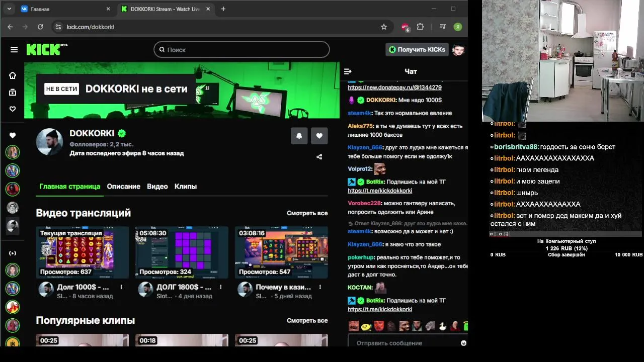644x362 pixels.
Task: Open the tab search dropdown arrow
Action: tap(9, 9)
